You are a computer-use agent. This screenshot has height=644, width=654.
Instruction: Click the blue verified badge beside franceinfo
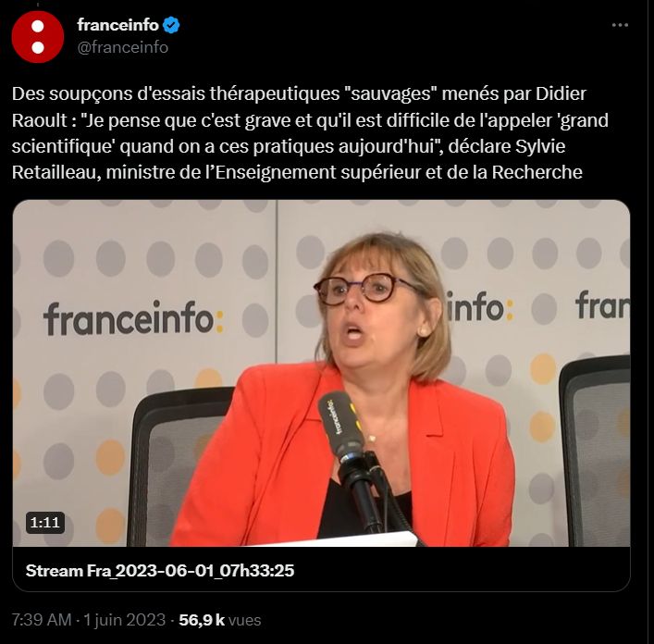171,25
